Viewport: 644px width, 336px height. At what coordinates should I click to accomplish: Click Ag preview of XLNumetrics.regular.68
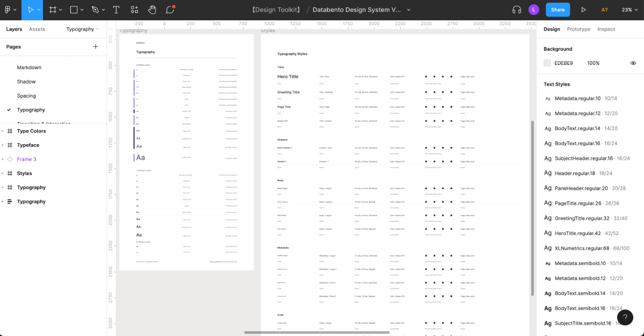548,248
